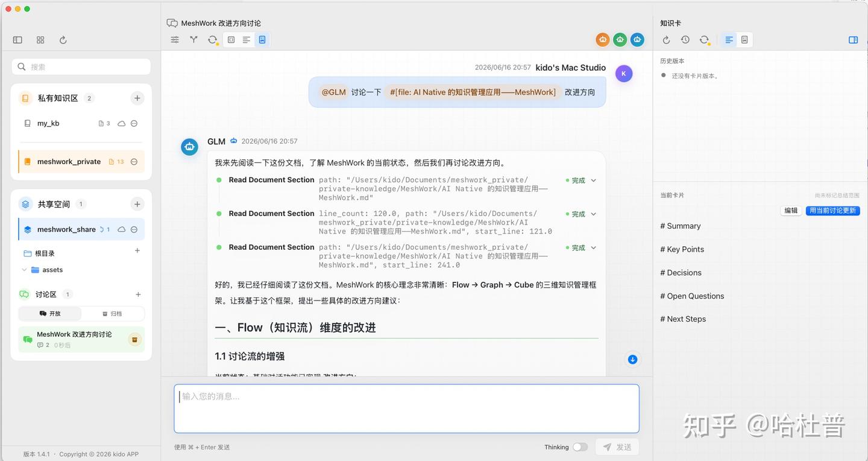Screen dimensions: 868x461
Task: Click the GLM bot avatar on reply
Action: click(x=190, y=147)
